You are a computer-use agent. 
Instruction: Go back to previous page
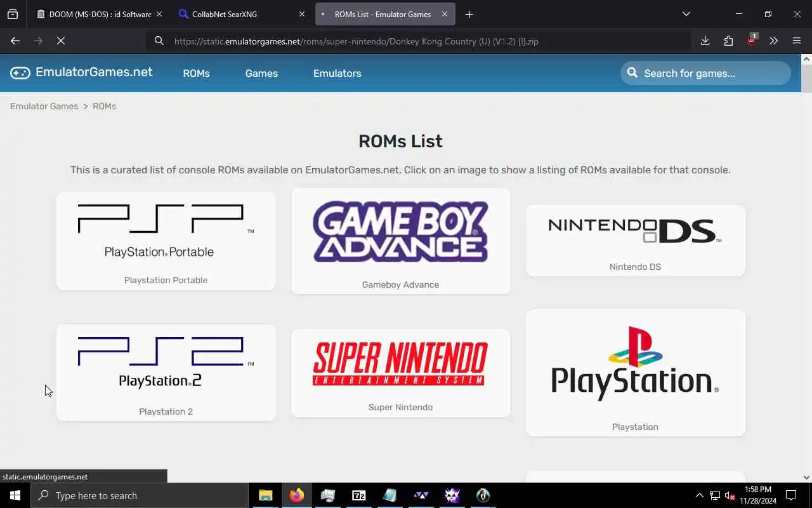pos(15,41)
